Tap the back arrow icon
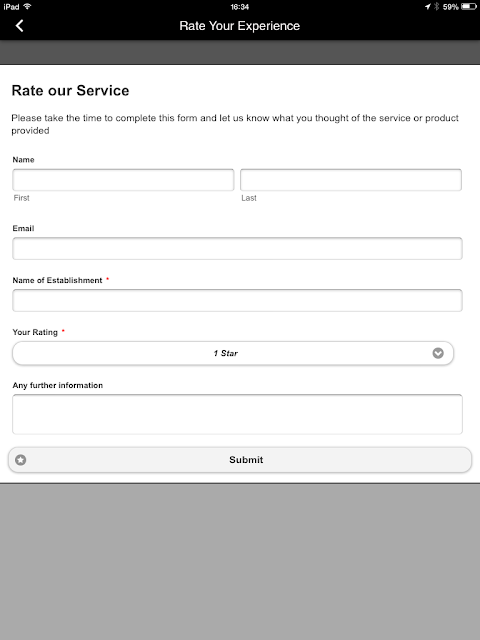The width and height of the screenshot is (480, 640). coord(19,26)
